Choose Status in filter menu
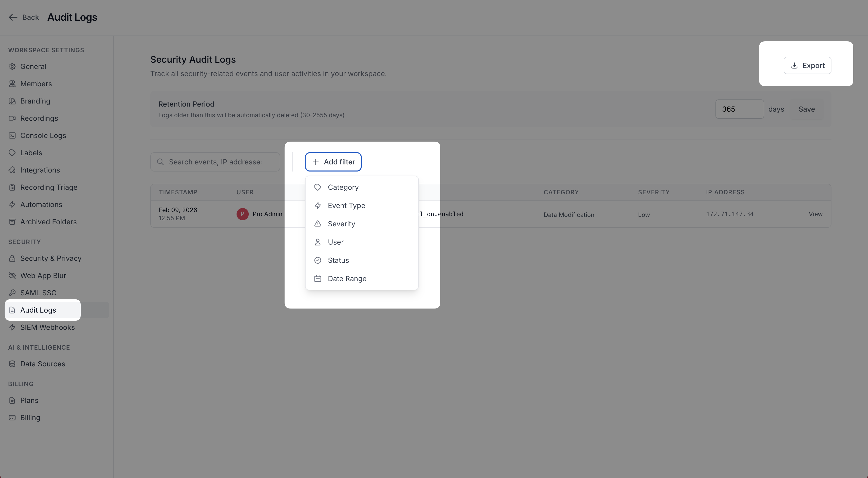 (338, 260)
